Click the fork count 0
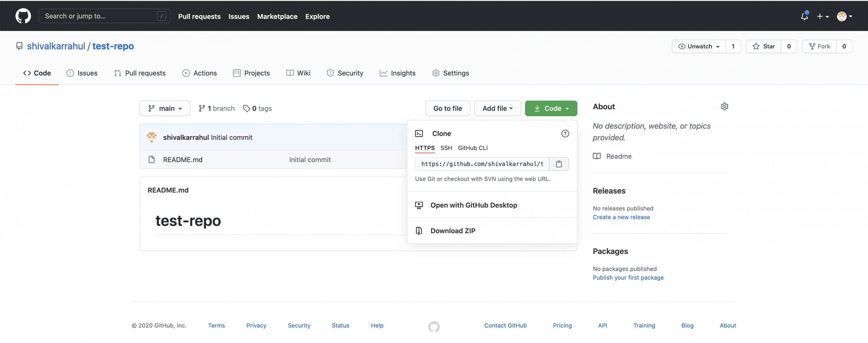 pyautogui.click(x=844, y=46)
